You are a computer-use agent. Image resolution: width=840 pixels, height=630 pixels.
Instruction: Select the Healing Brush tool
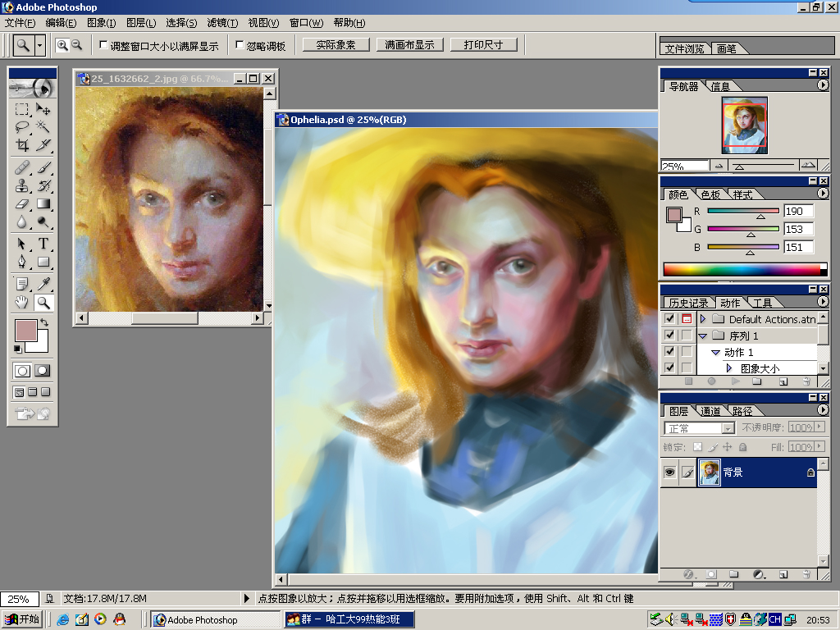click(x=22, y=168)
